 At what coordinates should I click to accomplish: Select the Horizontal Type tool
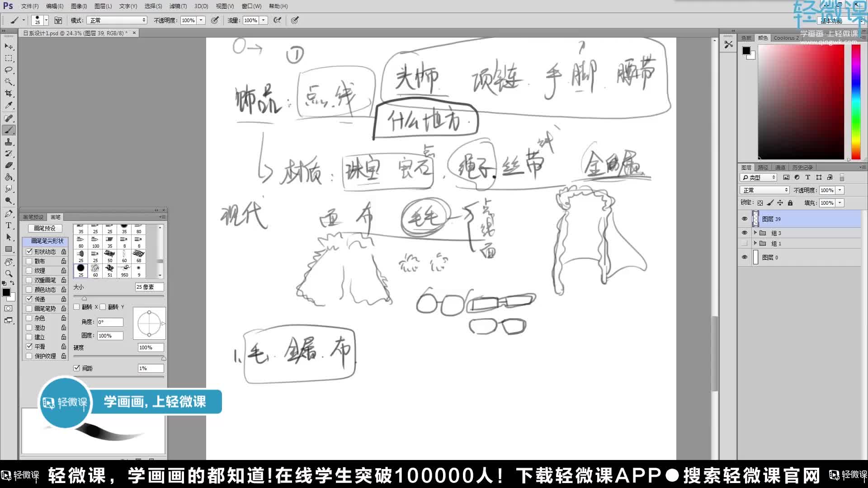coord(9,225)
